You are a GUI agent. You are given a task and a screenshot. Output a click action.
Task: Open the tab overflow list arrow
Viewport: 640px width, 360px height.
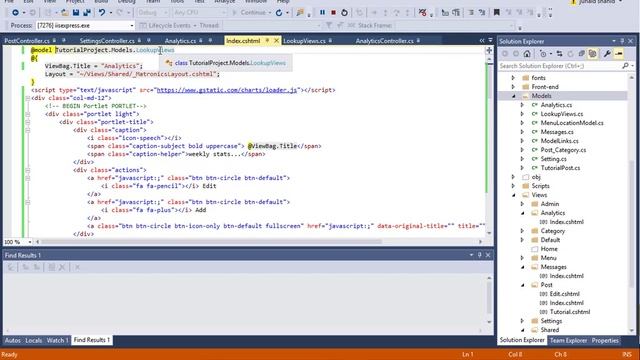(491, 40)
